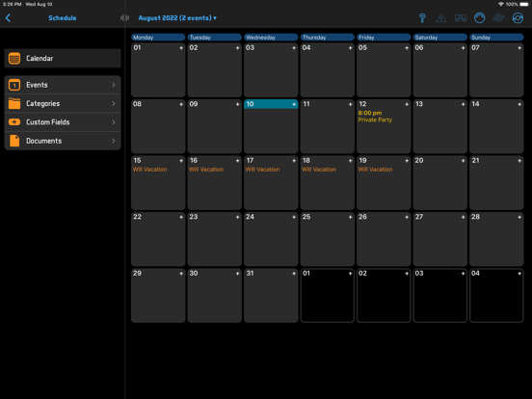Expand the Custom Fields row chevron
The height and width of the screenshot is (399, 532).
tap(114, 122)
